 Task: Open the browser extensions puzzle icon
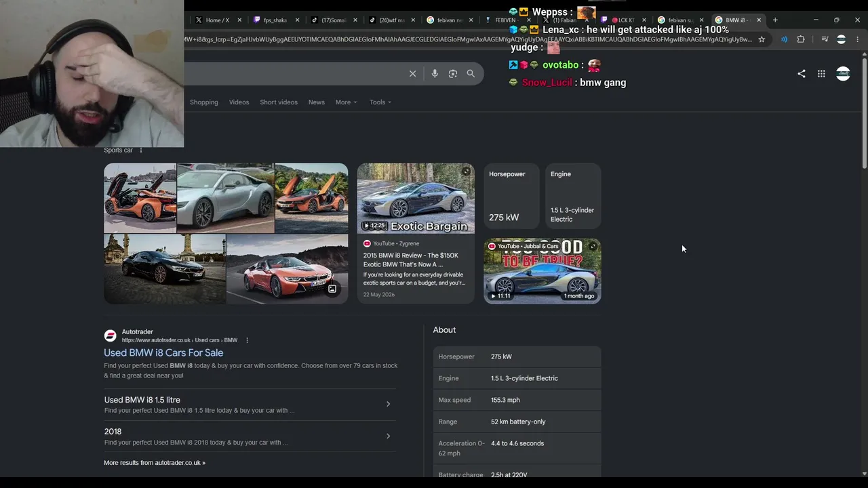[x=801, y=39]
